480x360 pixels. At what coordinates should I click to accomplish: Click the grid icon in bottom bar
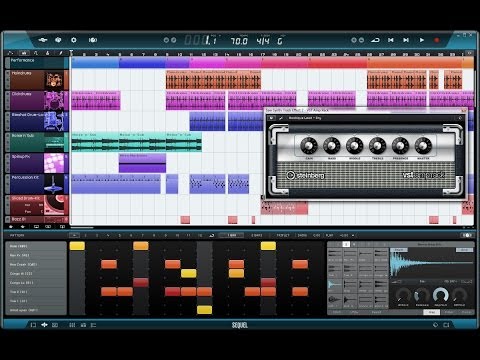tap(72, 325)
